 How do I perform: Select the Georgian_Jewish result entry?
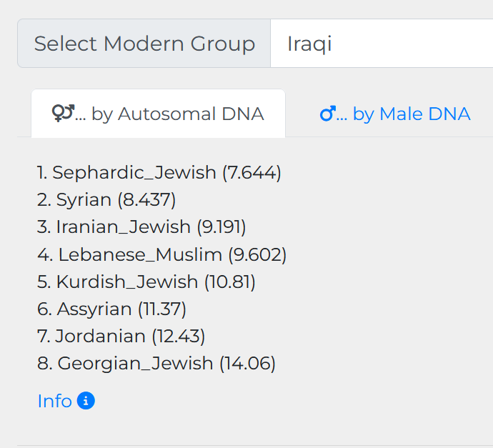coord(156,363)
